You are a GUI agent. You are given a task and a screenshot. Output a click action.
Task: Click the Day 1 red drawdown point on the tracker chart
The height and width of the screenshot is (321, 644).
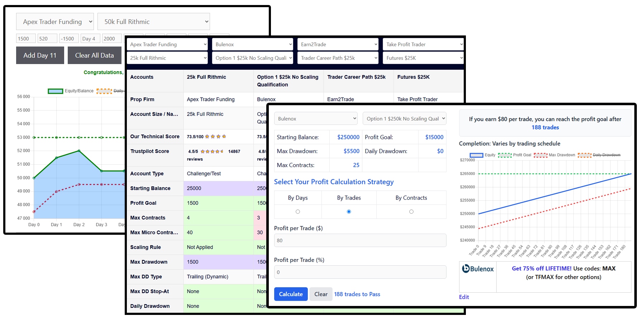pos(56,191)
